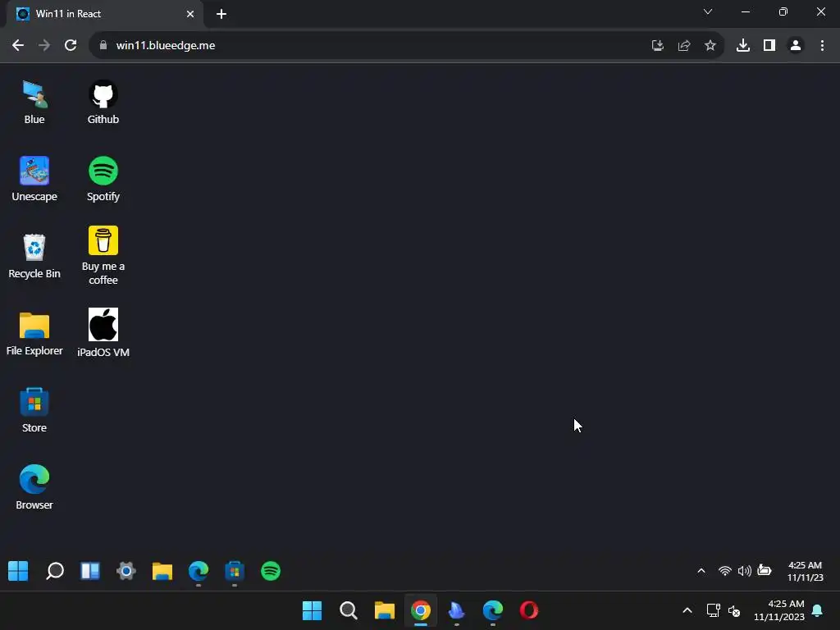Open the 4:25 AM 11/11/23 inner clock
Image resolution: width=840 pixels, height=630 pixels.
click(805, 571)
